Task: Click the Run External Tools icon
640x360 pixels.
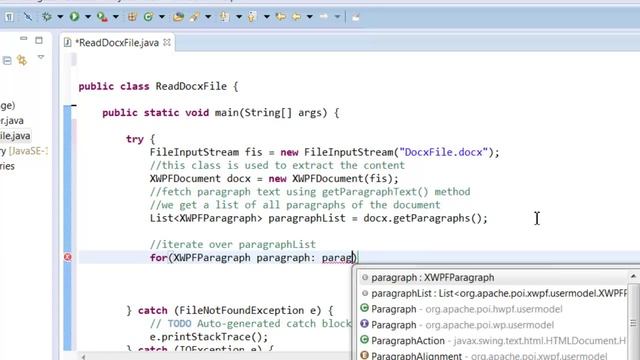Action: [102, 17]
